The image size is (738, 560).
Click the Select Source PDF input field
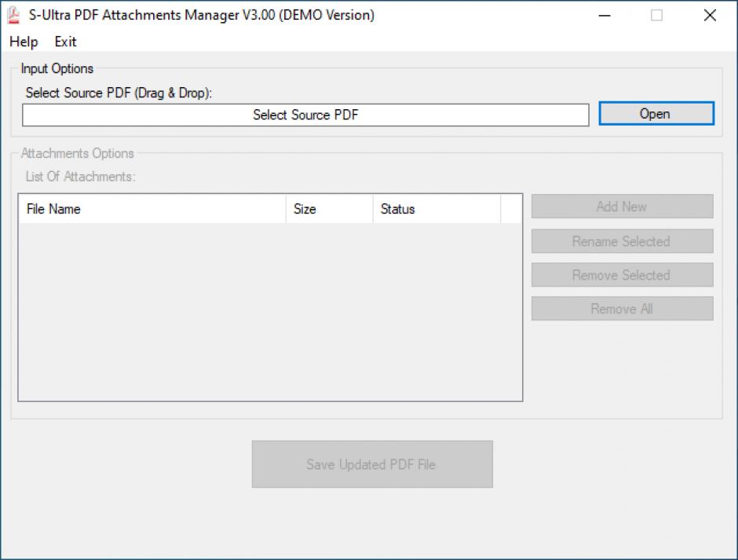[x=305, y=115]
